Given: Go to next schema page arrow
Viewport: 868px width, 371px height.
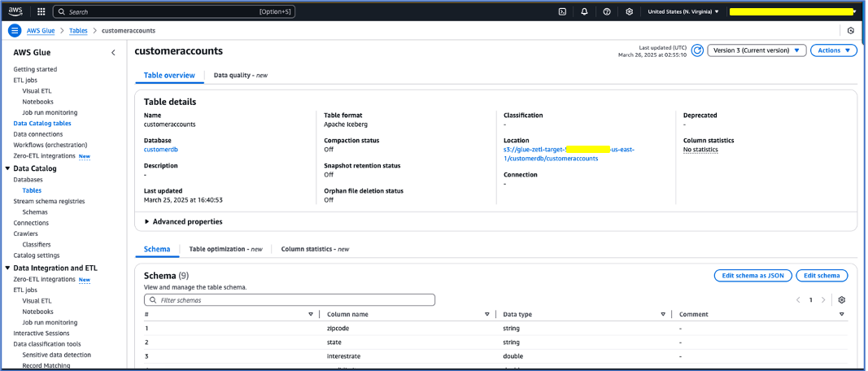Looking at the screenshot, I should coord(823,299).
